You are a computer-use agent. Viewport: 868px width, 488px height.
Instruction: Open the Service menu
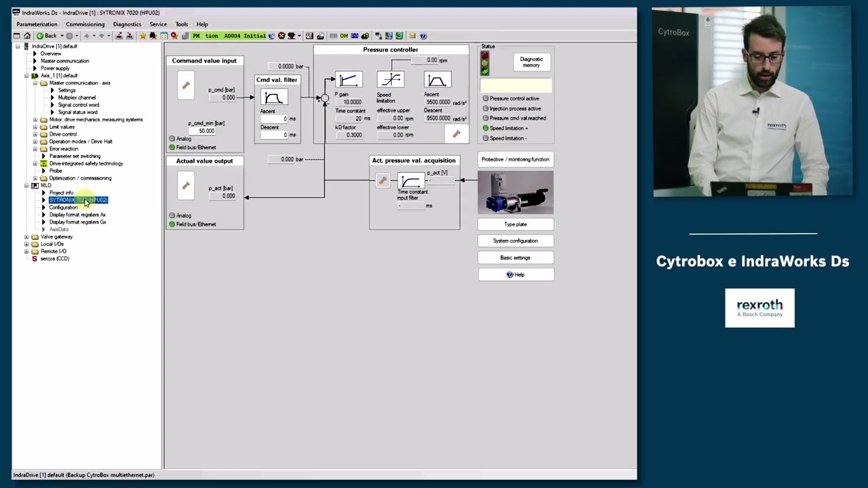158,24
